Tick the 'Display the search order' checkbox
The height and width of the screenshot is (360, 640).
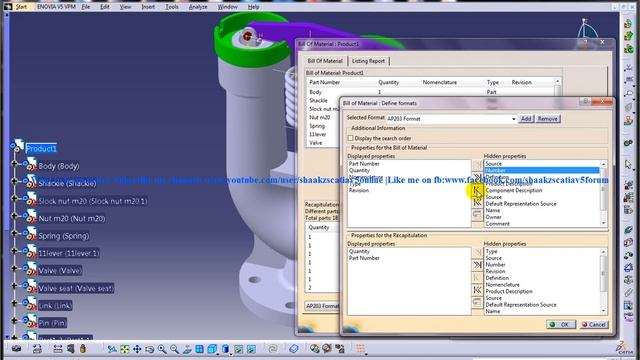point(351,138)
